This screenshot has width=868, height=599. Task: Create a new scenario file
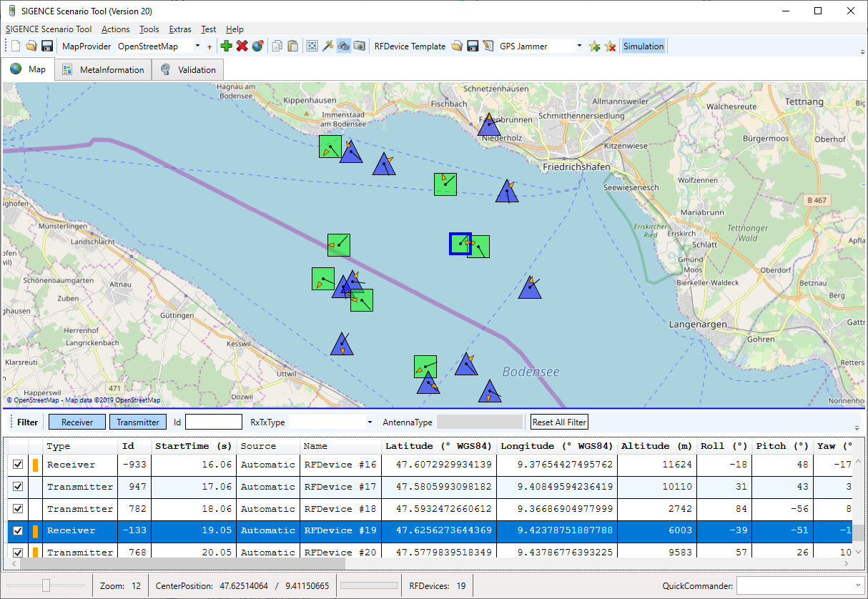click(16, 46)
